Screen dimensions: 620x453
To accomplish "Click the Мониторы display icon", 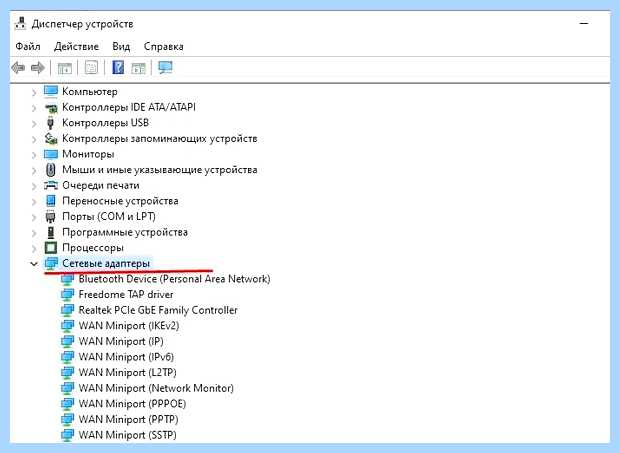I will (51, 154).
